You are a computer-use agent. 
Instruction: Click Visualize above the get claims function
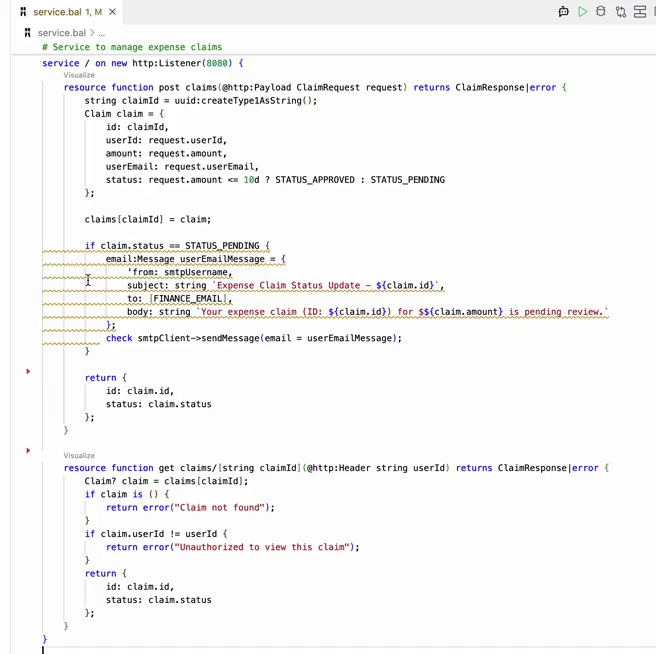click(x=79, y=455)
